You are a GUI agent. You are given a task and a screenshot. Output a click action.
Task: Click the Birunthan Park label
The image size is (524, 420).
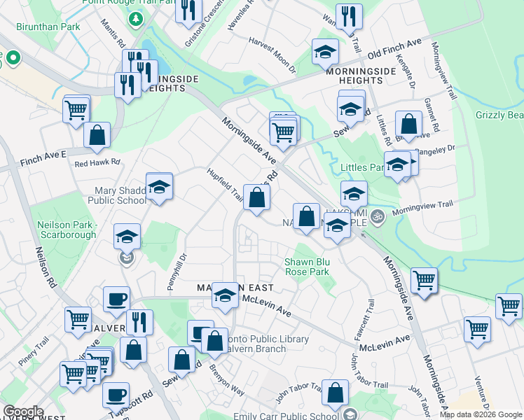[x=48, y=27]
